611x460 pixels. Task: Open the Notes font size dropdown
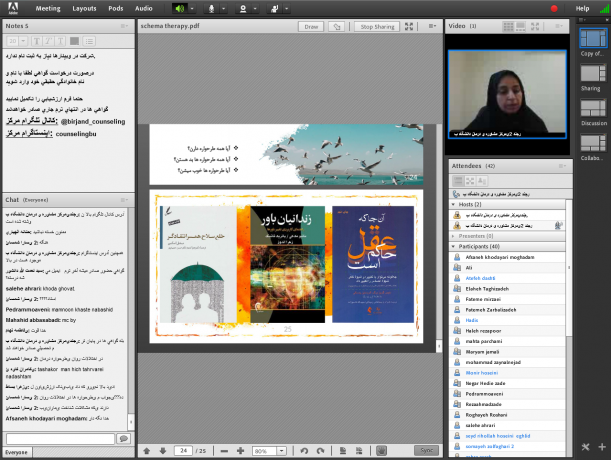pos(23,41)
